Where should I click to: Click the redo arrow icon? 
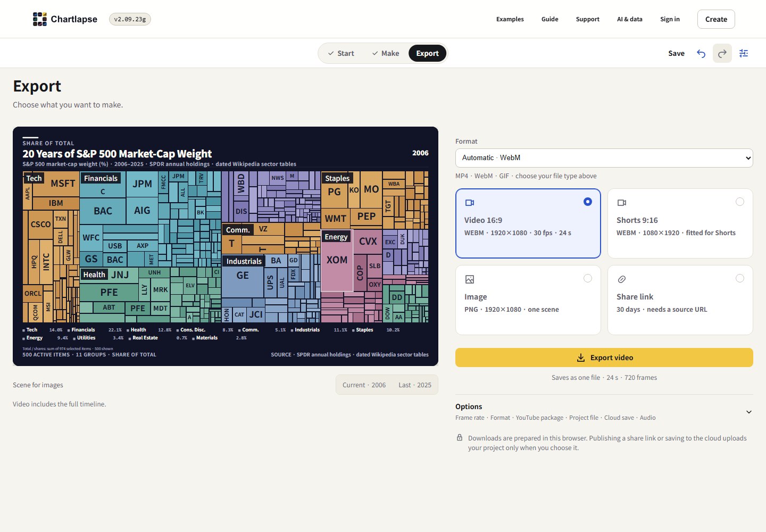point(722,53)
